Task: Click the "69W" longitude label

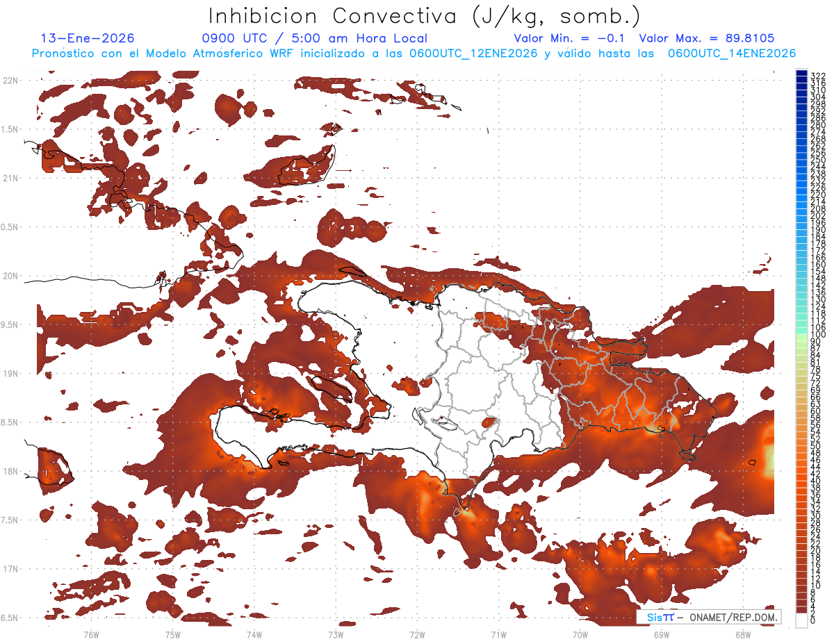Action: (662, 634)
